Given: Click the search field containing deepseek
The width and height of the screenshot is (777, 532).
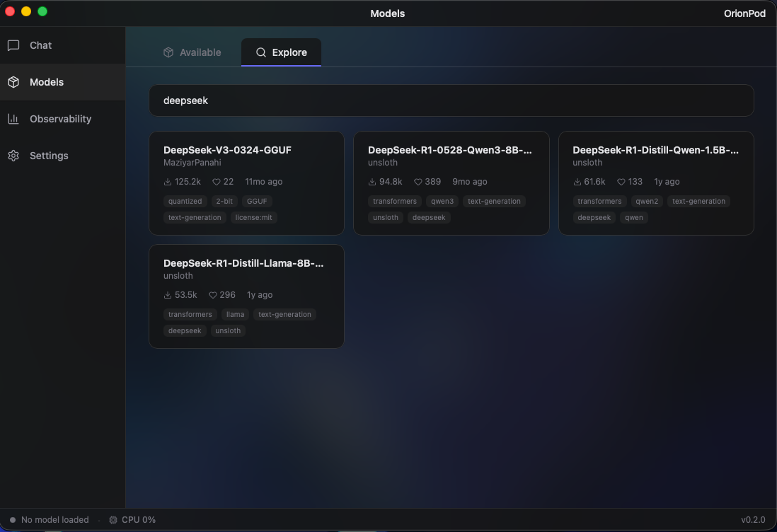Looking at the screenshot, I should [451, 100].
